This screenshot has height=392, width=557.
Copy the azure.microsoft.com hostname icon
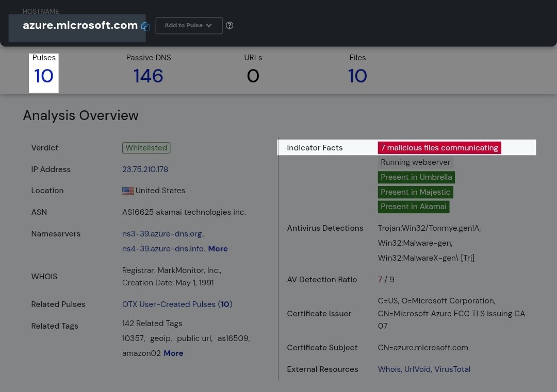(145, 26)
